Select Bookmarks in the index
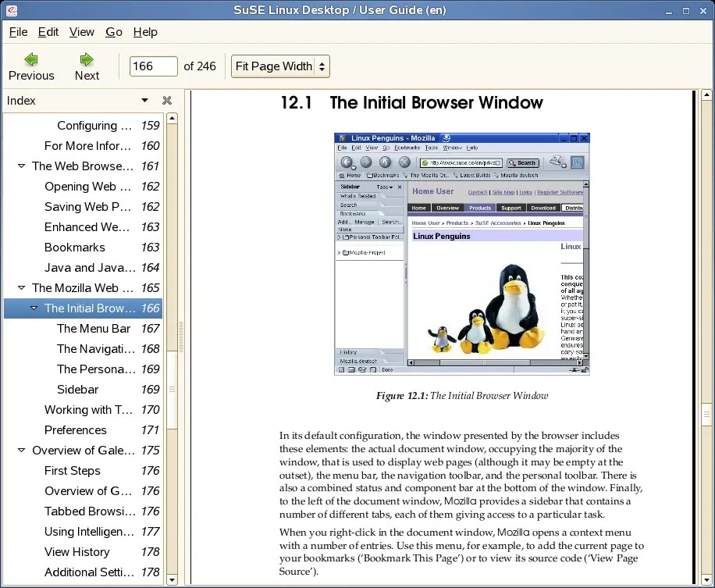 [74, 248]
